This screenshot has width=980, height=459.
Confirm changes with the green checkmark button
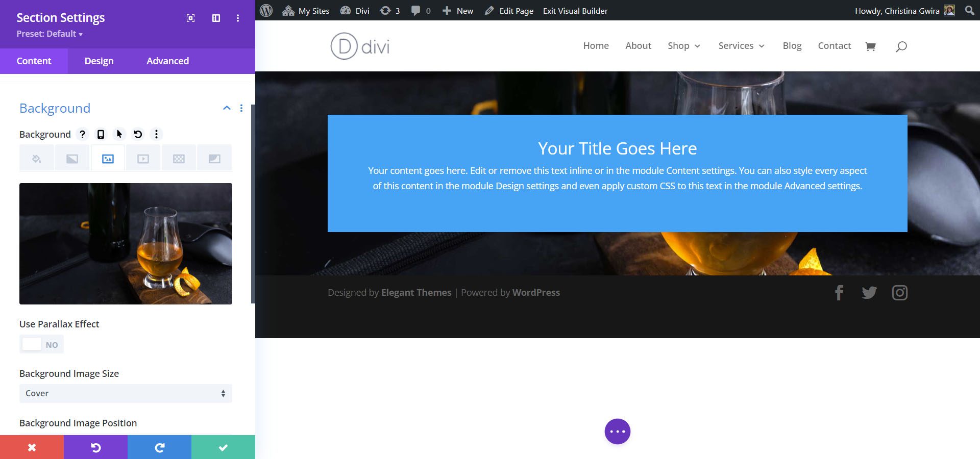(223, 447)
